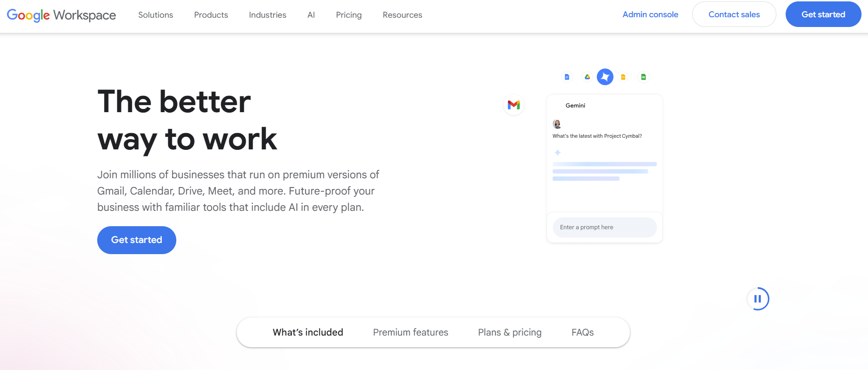Open the AI menu in the top navigation
The width and height of the screenshot is (868, 370).
pos(311,15)
